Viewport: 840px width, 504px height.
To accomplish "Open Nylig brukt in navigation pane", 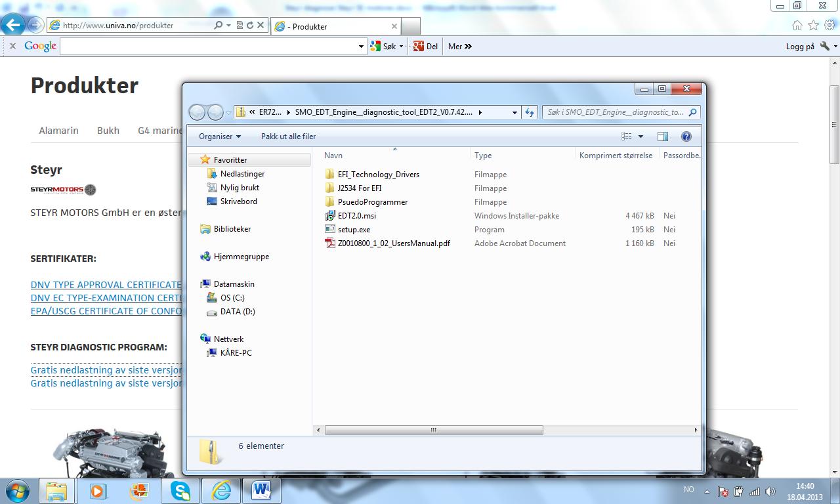I will (x=240, y=188).
